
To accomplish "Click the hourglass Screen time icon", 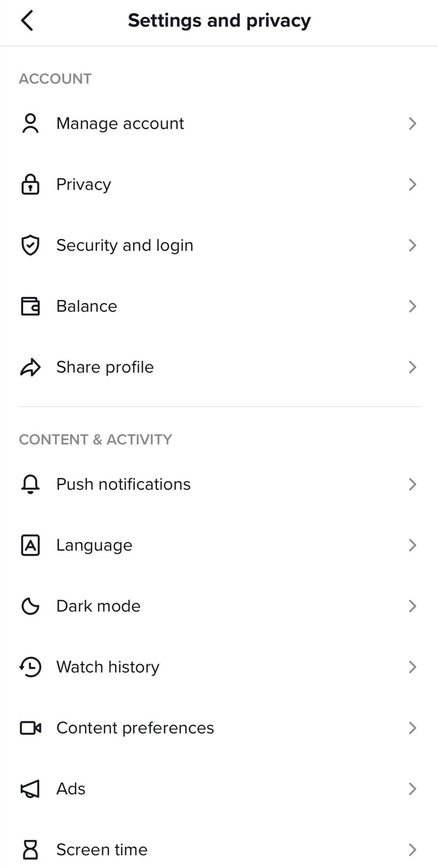I will click(30, 850).
